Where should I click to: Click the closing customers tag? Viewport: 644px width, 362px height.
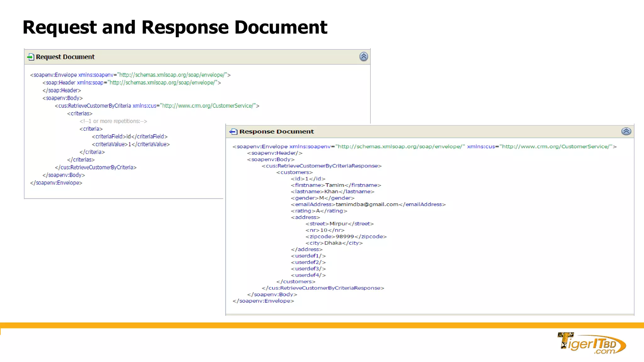[x=296, y=282]
